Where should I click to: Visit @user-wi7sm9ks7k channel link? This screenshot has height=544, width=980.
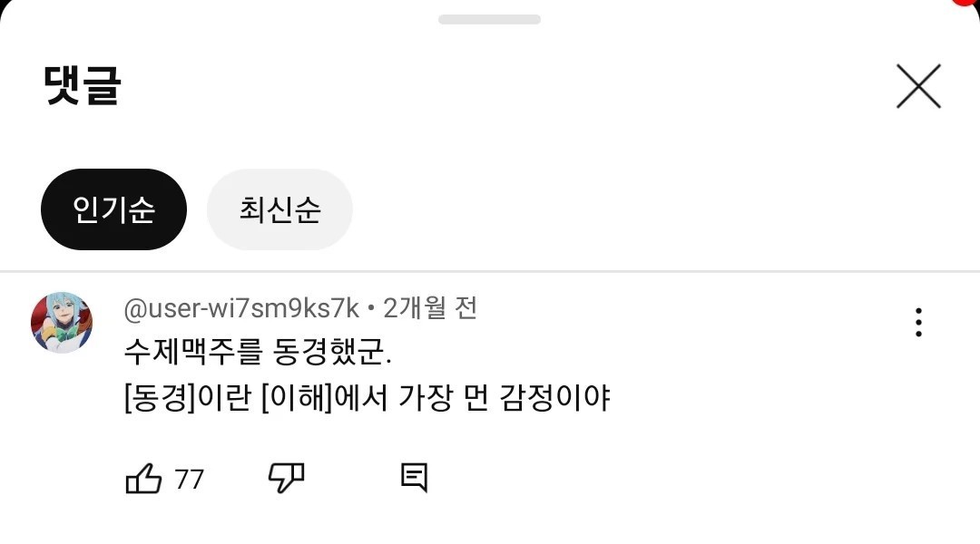pos(241,308)
